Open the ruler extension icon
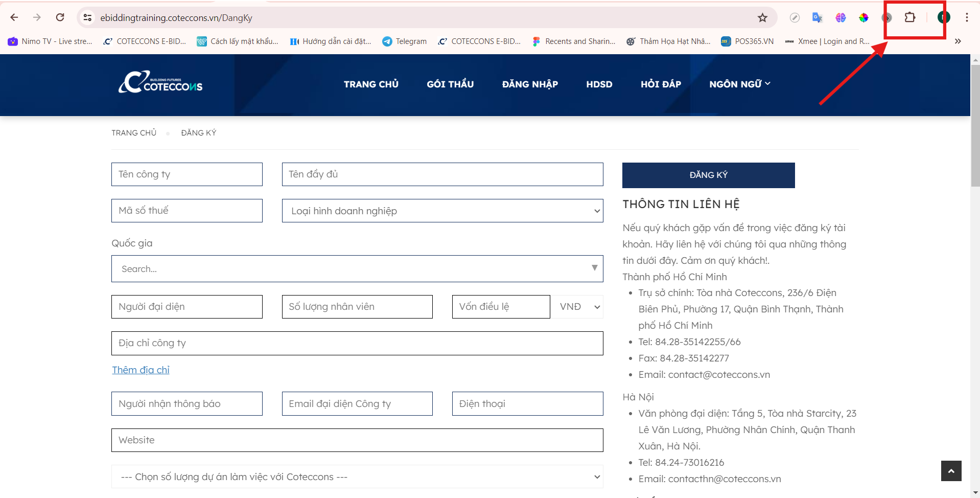980x498 pixels. [795, 18]
